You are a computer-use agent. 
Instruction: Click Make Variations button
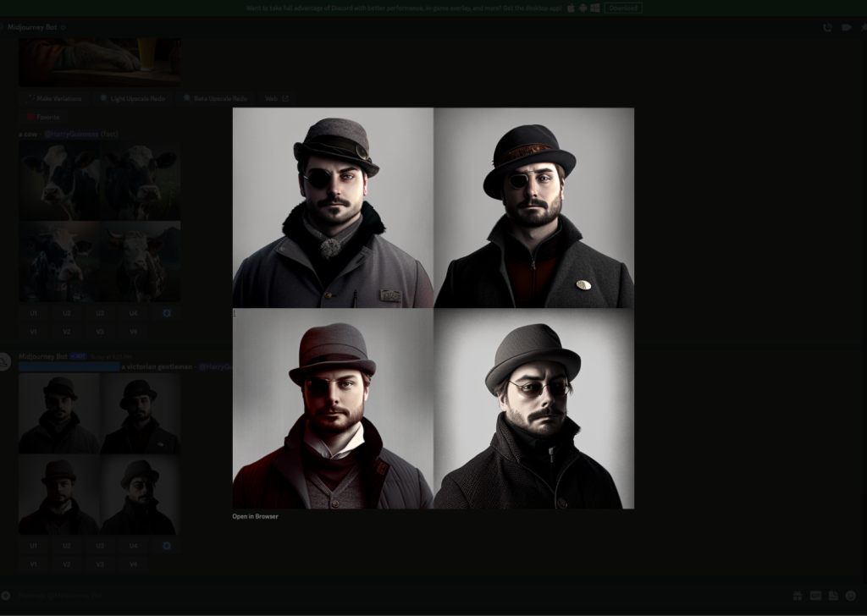coord(54,98)
